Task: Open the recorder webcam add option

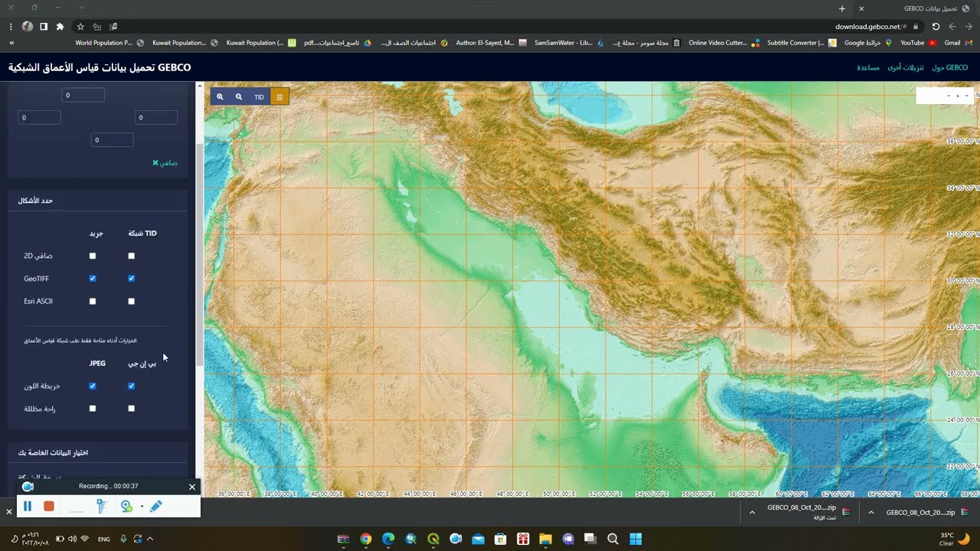Action: [x=126, y=506]
